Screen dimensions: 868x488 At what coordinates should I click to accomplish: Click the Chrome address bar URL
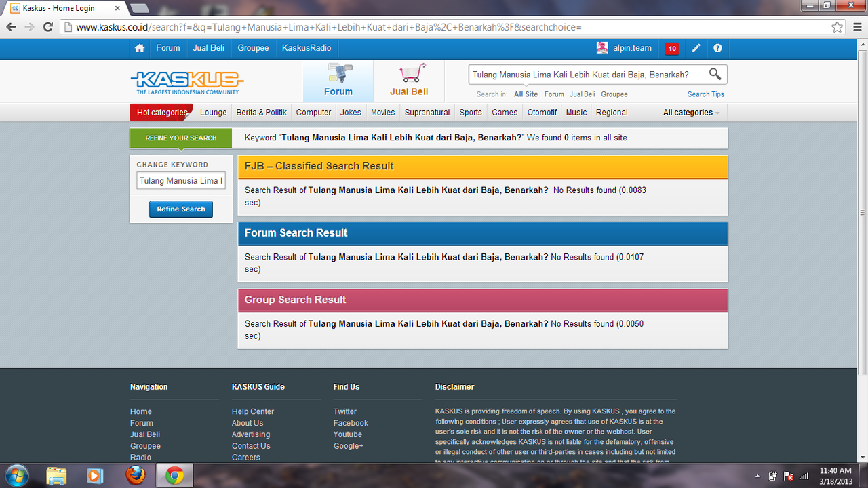(444, 27)
